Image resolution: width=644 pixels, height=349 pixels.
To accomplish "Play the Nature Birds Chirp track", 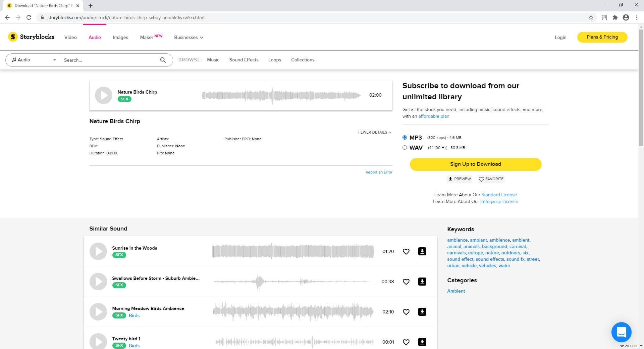I will click(103, 95).
